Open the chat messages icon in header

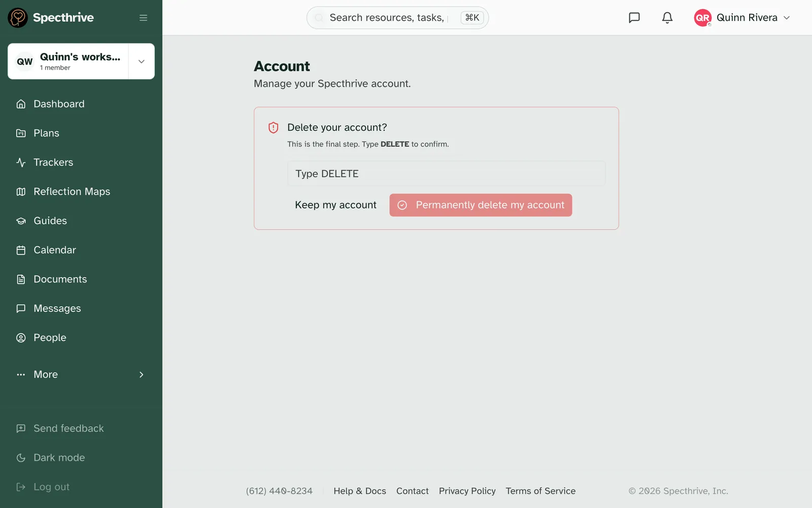(634, 18)
